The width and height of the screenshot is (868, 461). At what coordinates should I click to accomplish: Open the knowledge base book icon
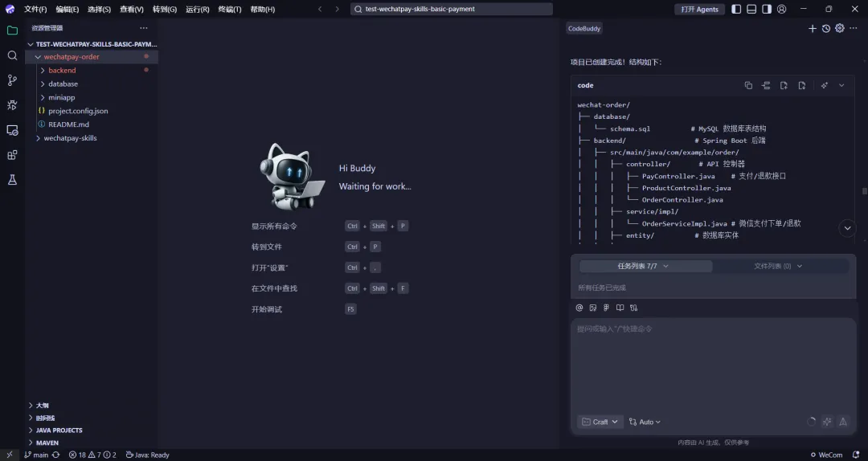620,308
